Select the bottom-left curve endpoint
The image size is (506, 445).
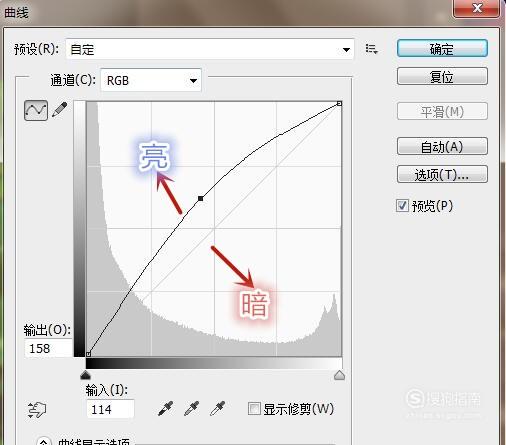click(x=88, y=354)
